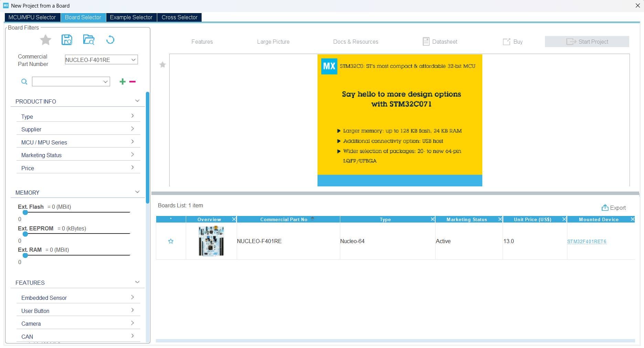644x348 pixels.
Task: Show favorite boards via star filter icon
Action: click(x=45, y=40)
